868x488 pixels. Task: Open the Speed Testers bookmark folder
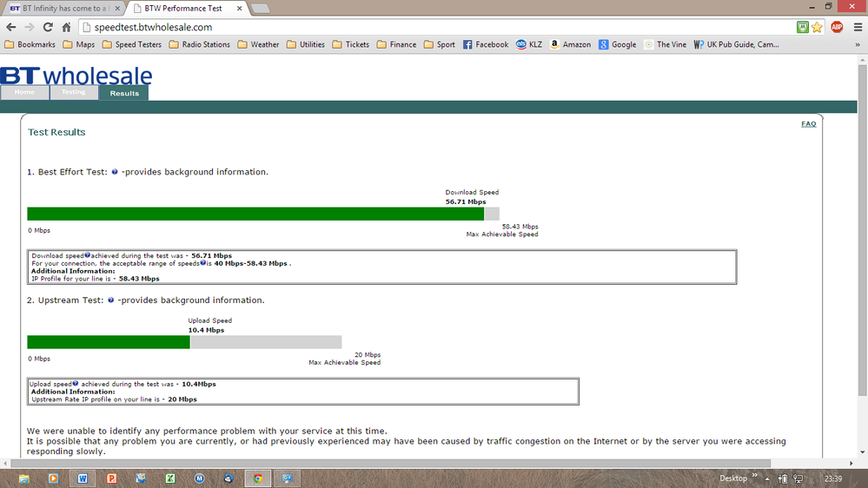click(x=132, y=45)
